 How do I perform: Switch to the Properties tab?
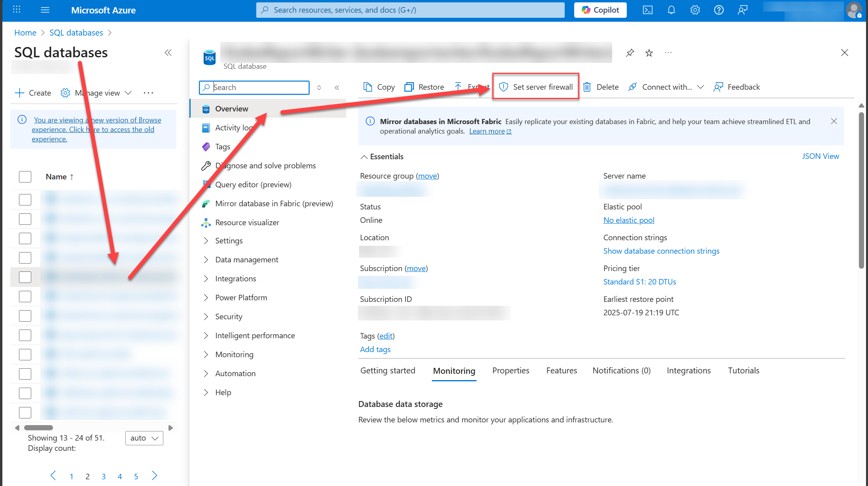[x=511, y=371]
